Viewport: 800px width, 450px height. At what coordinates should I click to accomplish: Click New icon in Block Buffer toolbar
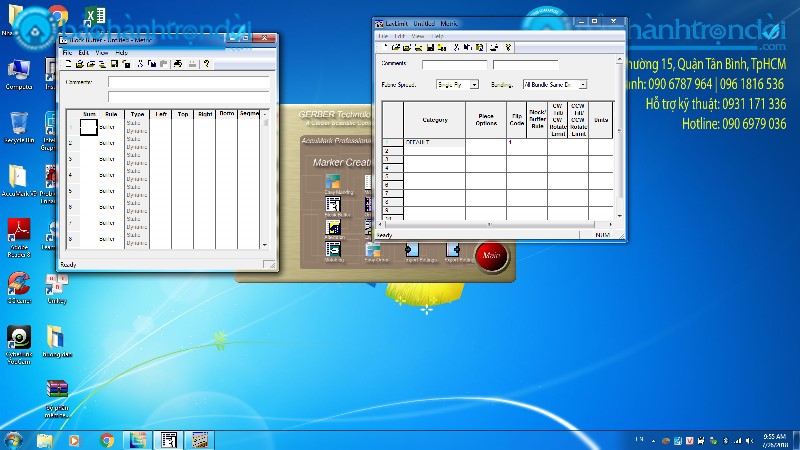68,64
